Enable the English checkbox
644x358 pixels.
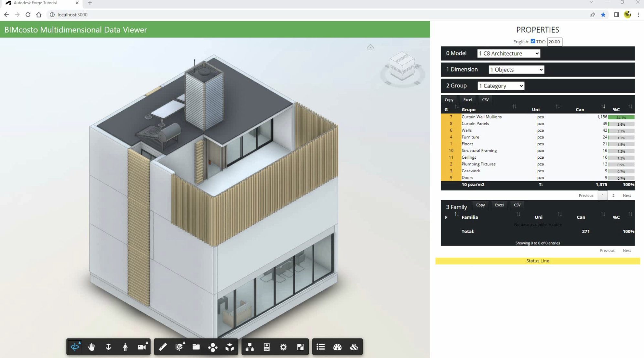pyautogui.click(x=532, y=41)
